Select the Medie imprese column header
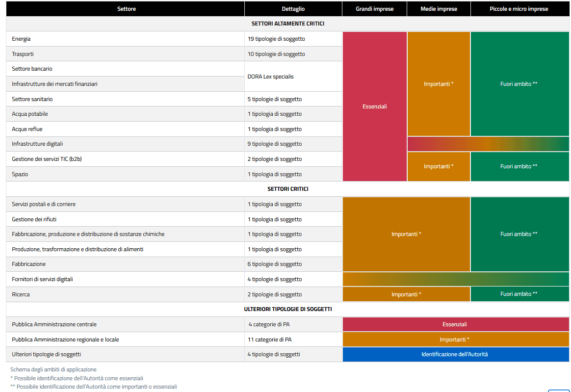 (439, 9)
